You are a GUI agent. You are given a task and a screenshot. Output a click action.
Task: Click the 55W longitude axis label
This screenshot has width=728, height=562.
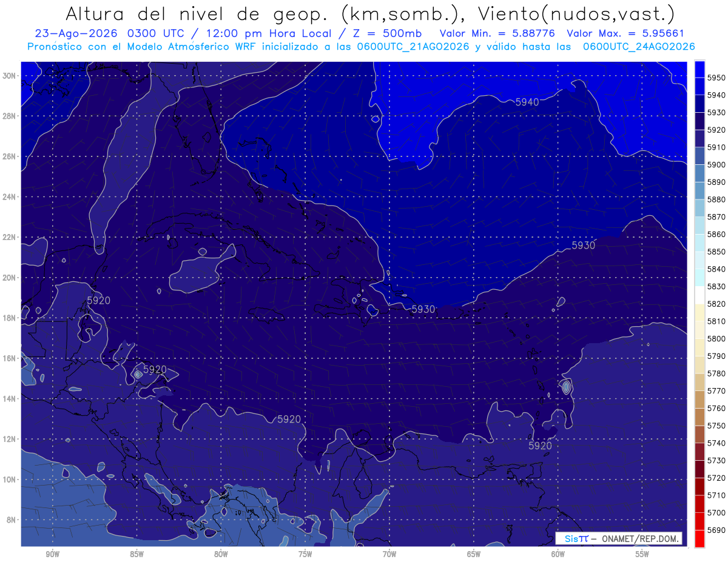coord(642,554)
